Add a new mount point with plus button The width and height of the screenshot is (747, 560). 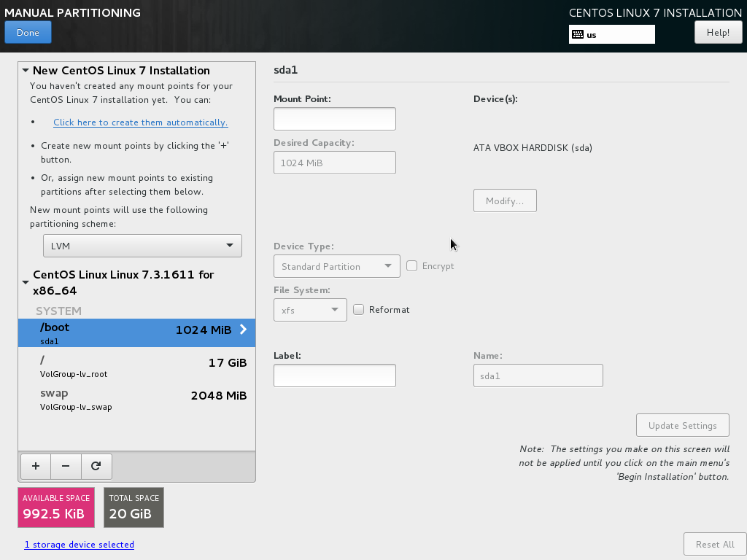tap(36, 466)
